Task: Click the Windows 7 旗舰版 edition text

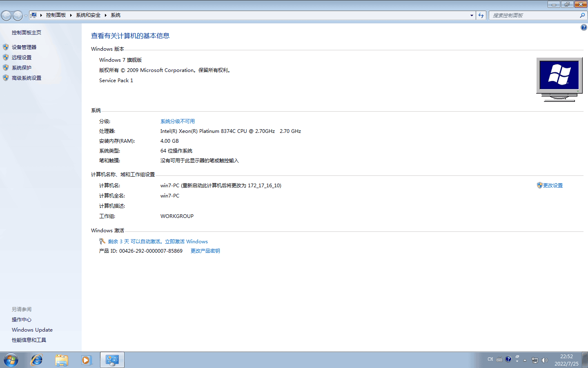Action: pos(120,60)
